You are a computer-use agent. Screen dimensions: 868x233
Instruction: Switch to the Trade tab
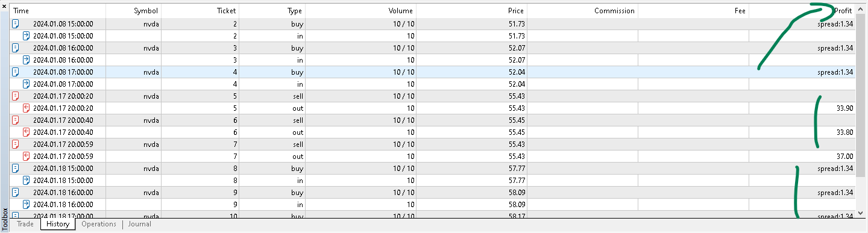(25, 224)
